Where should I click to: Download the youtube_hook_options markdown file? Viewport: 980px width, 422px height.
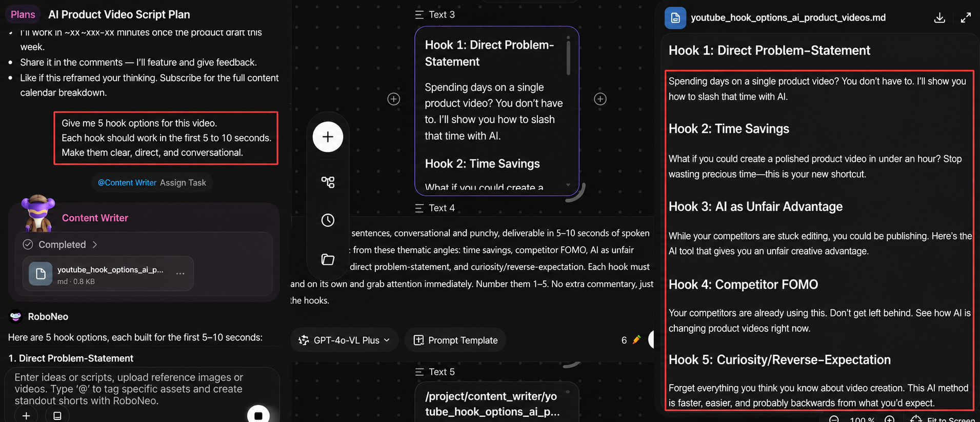point(939,18)
